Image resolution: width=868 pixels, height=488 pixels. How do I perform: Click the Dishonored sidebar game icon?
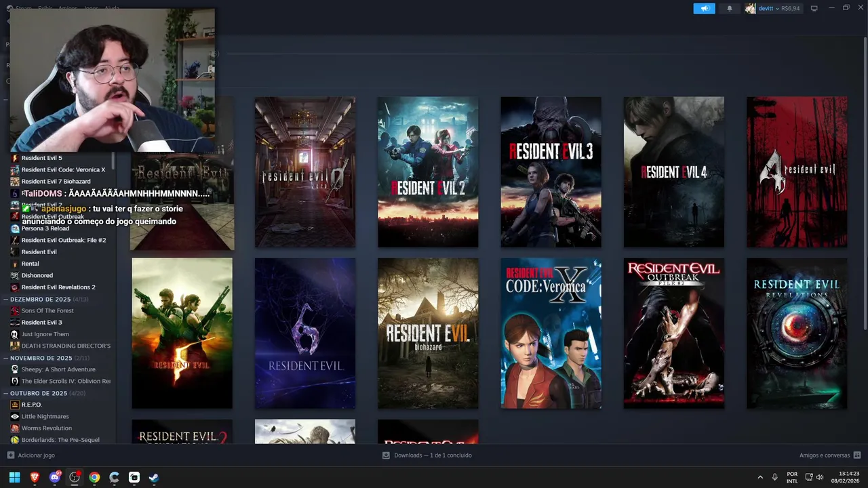point(15,275)
